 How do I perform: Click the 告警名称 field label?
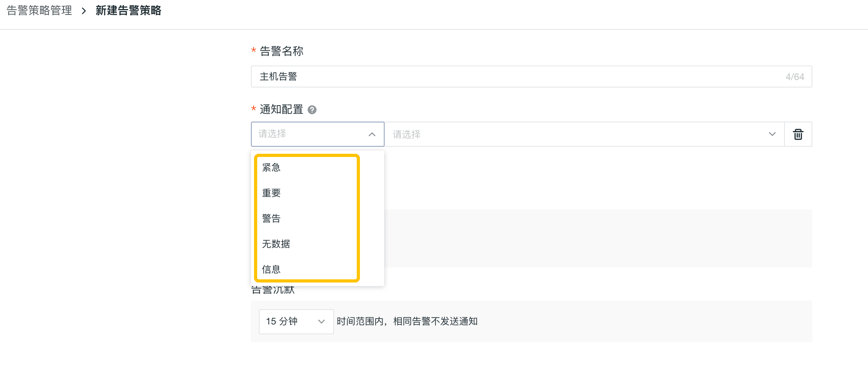click(x=281, y=51)
